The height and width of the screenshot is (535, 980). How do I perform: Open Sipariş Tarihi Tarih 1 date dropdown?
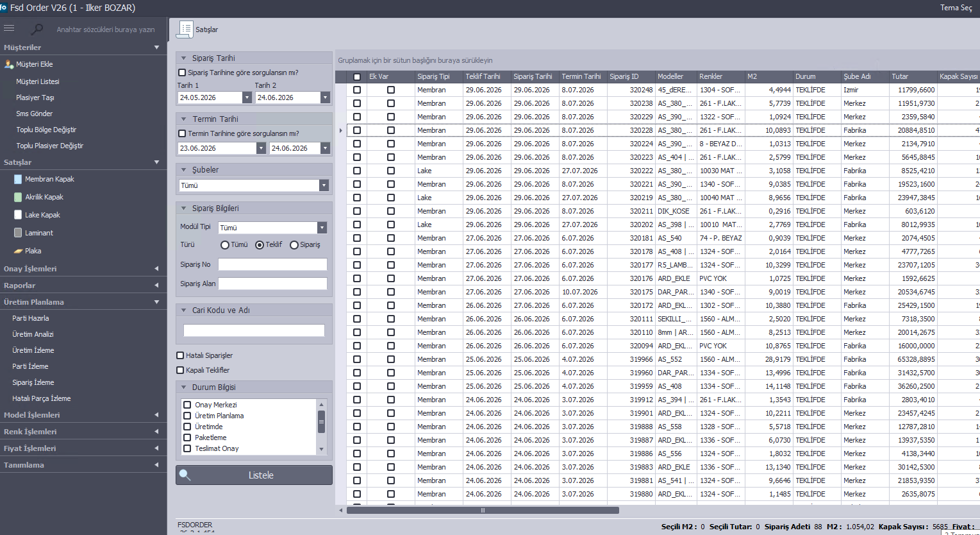pos(247,98)
